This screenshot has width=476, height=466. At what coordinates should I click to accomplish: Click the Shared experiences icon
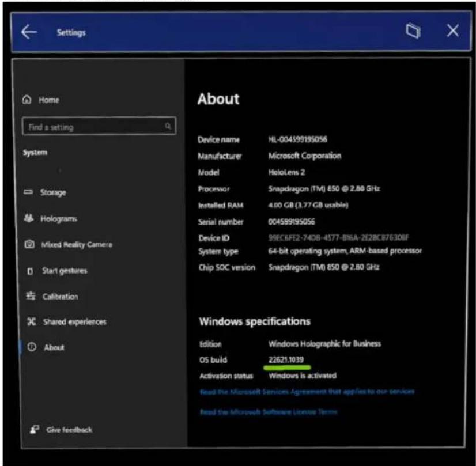tap(31, 321)
